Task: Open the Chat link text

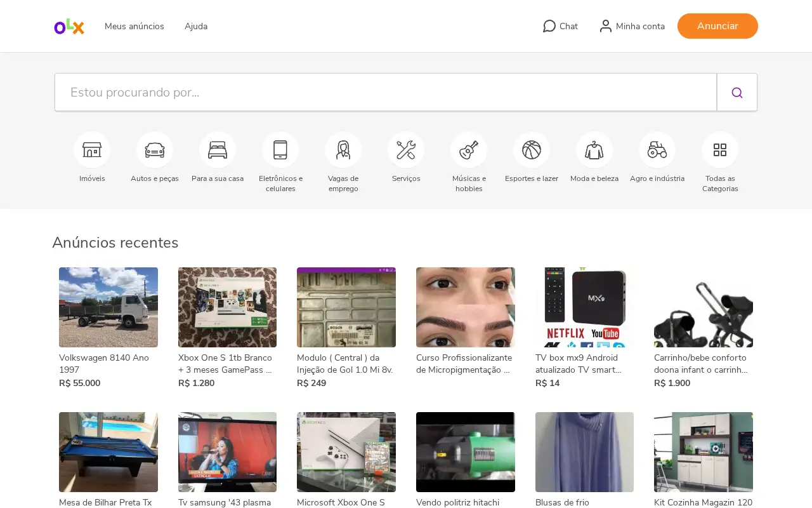Action: (568, 26)
